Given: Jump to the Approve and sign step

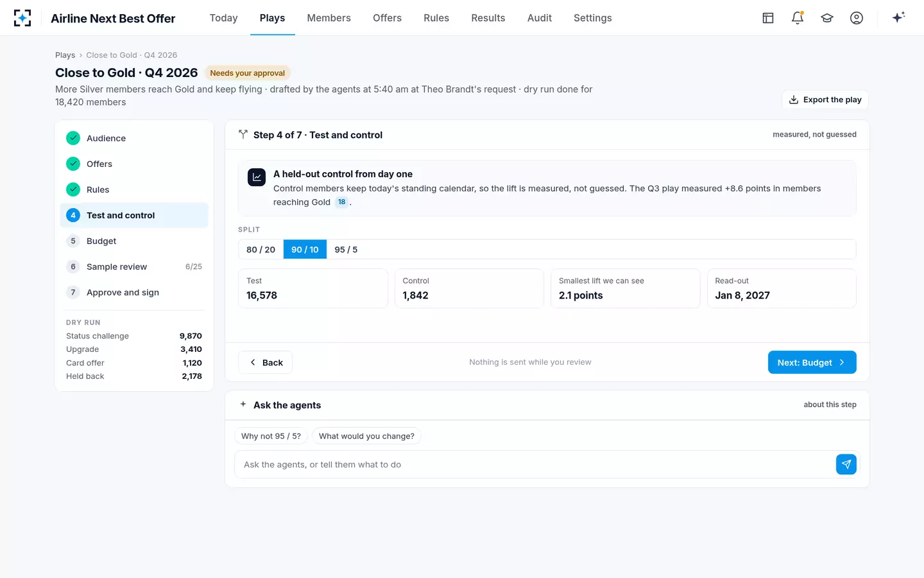Looking at the screenshot, I should point(134,292).
